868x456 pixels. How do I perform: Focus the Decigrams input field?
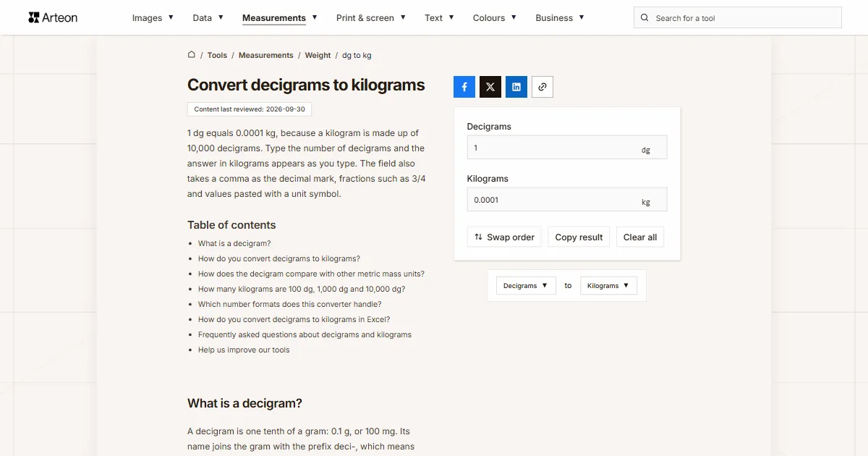tap(567, 148)
